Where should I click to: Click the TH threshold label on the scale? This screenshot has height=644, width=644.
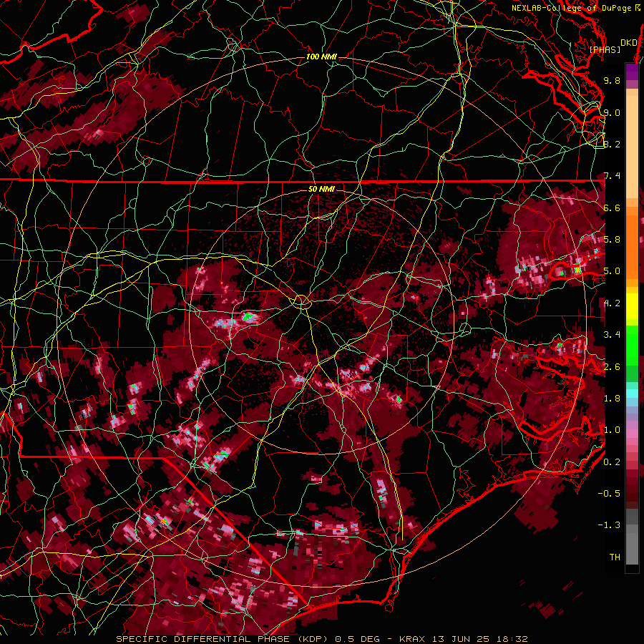point(615,557)
